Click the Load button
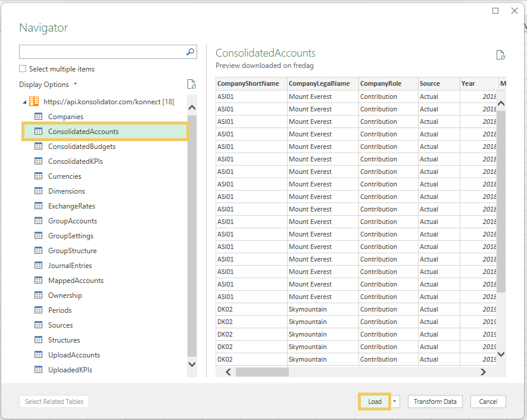527x420 pixels. (x=375, y=402)
